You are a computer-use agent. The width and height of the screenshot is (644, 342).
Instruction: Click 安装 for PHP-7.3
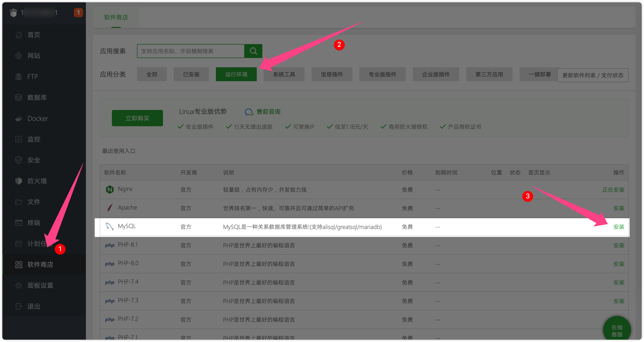[619, 301]
